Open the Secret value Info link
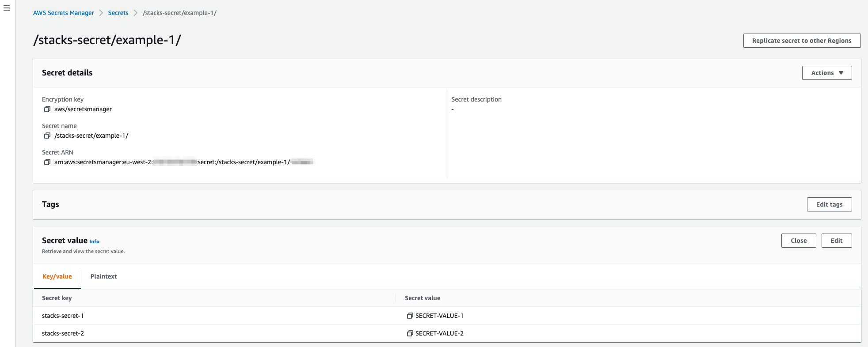Viewport: 868px width, 347px height. tap(94, 241)
